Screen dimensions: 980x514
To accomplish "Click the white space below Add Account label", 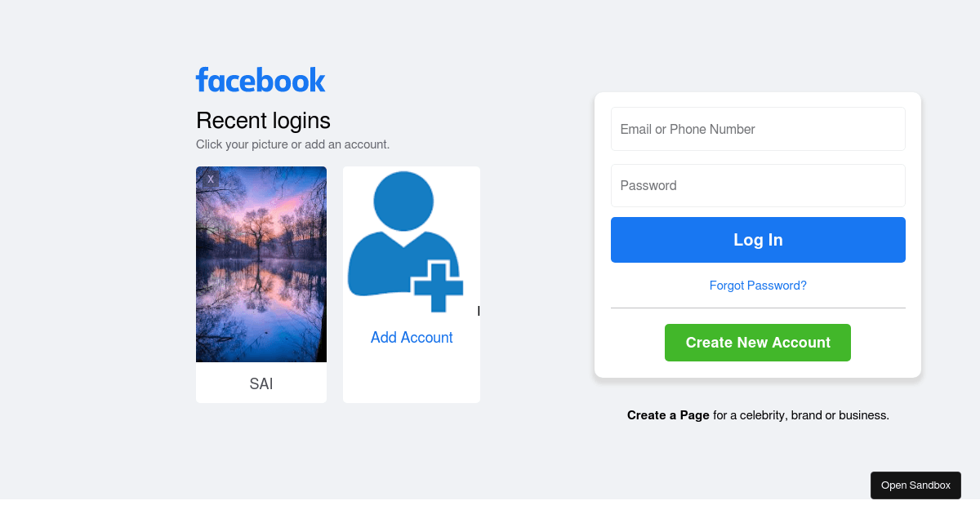I will point(412,377).
